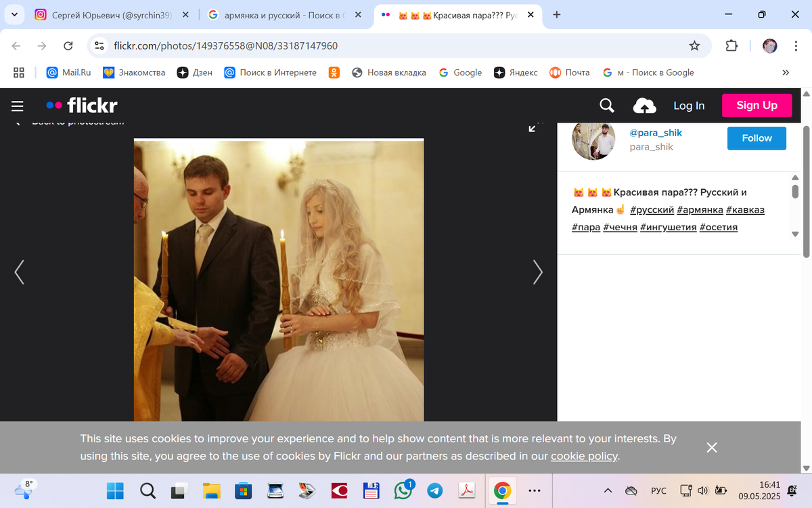The height and width of the screenshot is (508, 812).
Task: Open hashtag #кавказ
Action: click(745, 210)
